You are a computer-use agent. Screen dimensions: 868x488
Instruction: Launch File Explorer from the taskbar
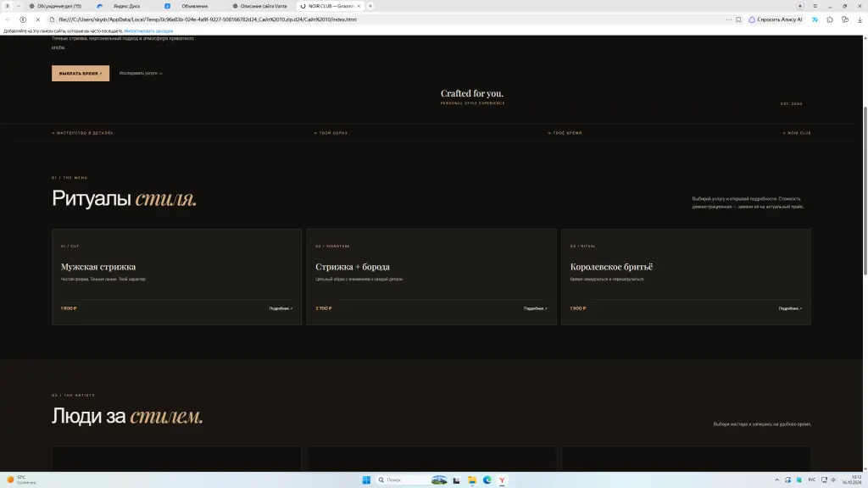point(471,480)
